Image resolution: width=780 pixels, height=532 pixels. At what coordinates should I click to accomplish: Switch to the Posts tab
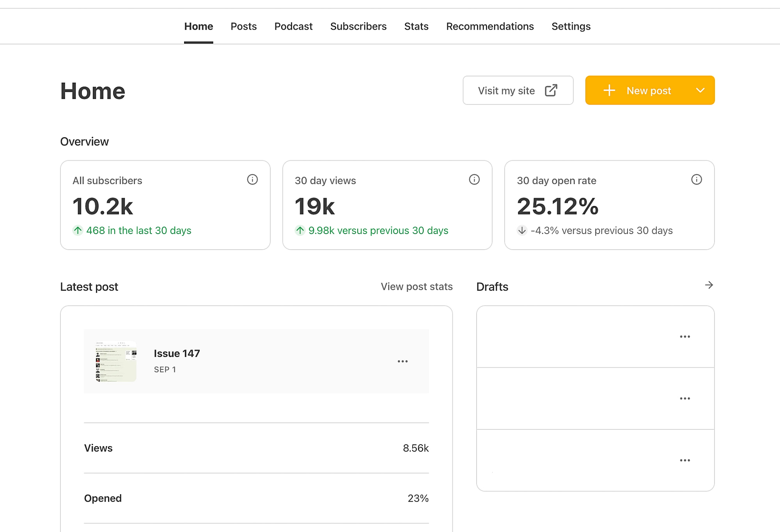click(x=243, y=27)
